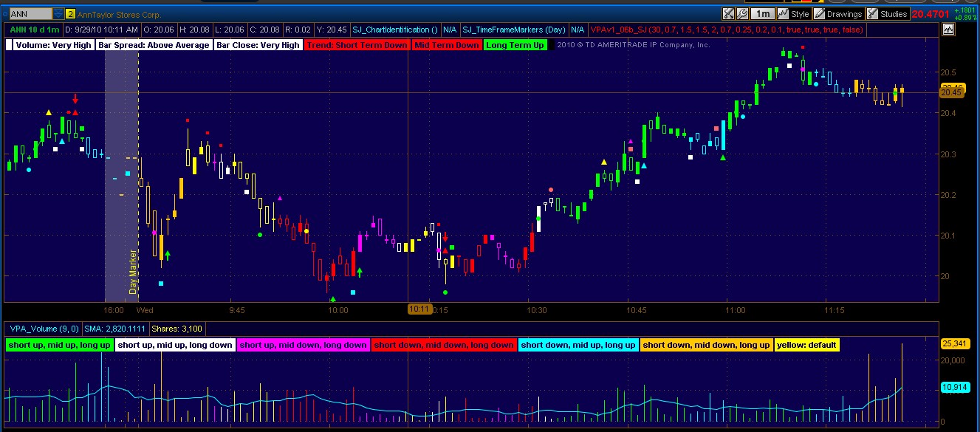Click the 9:45 time axis label
The width and height of the screenshot is (980, 432).
236,309
